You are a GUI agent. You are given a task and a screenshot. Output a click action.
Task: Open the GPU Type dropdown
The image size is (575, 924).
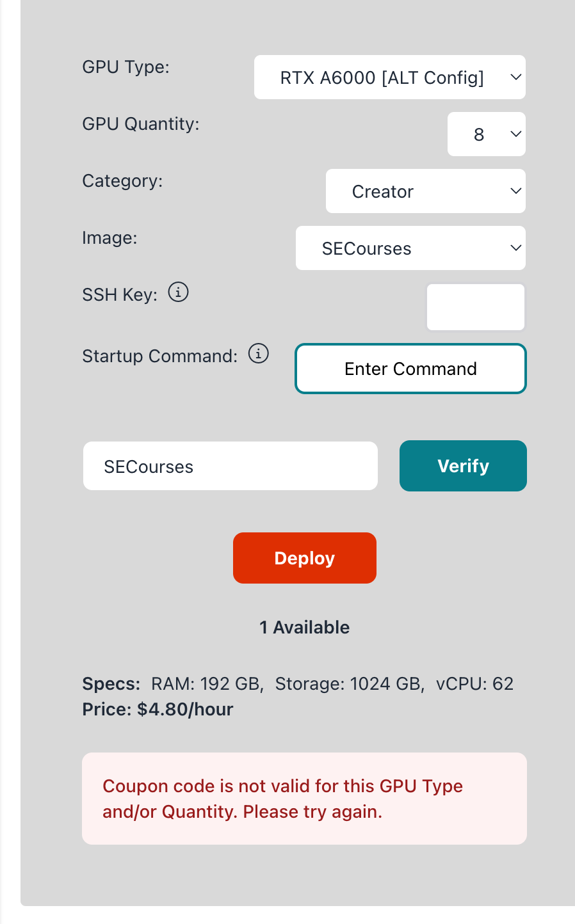pyautogui.click(x=389, y=77)
